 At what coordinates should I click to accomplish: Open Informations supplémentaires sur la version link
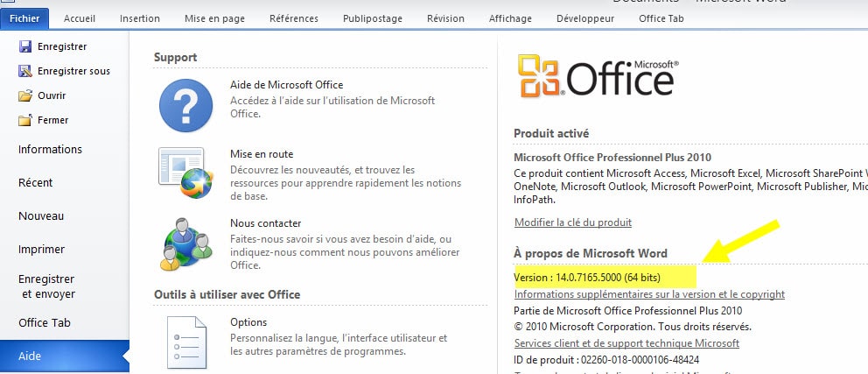point(648,294)
